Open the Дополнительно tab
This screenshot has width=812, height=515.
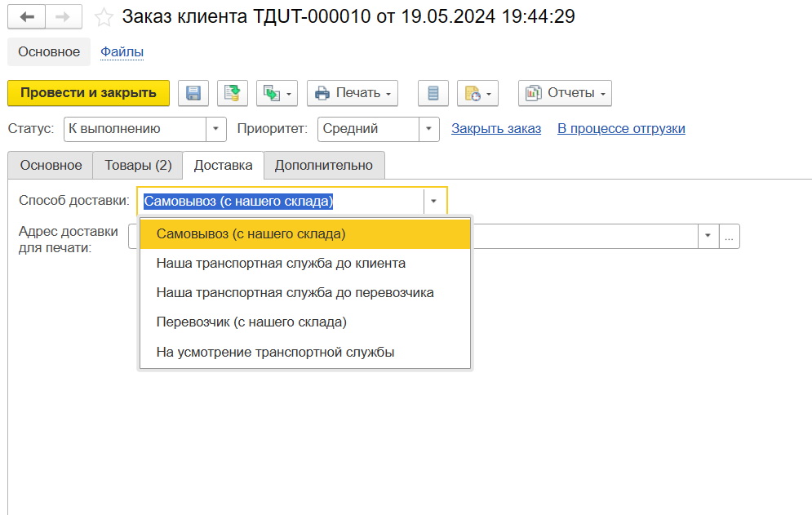tap(324, 165)
